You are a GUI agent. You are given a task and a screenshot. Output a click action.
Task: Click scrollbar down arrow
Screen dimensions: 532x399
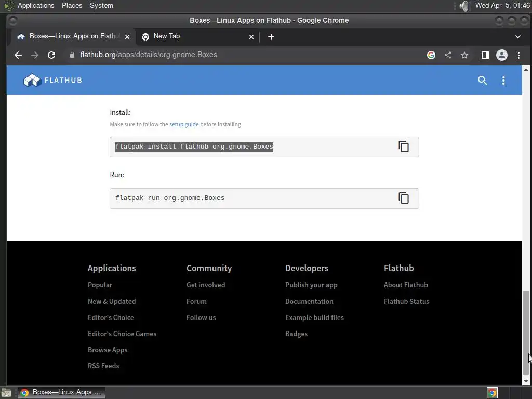coord(526,381)
